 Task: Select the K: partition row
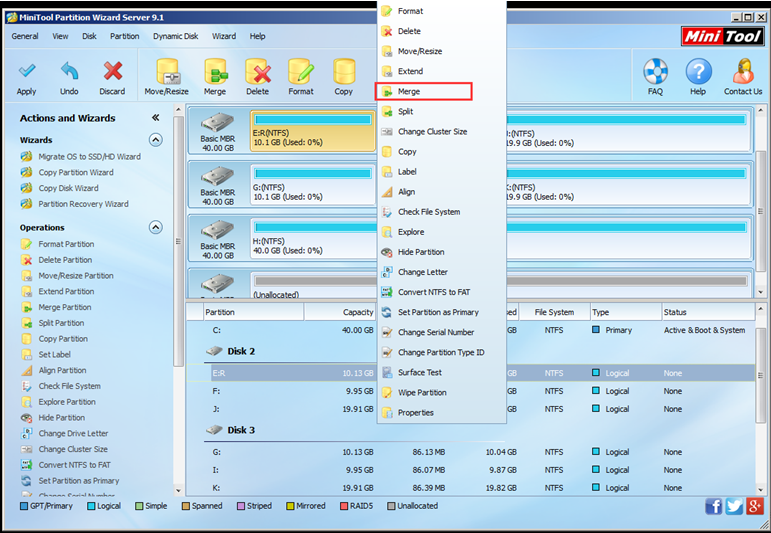coord(471,488)
